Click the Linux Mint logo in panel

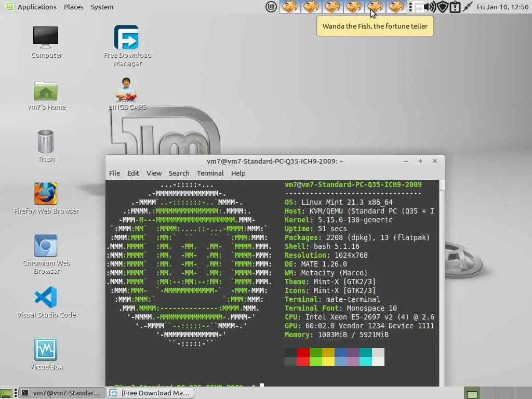tap(271, 7)
